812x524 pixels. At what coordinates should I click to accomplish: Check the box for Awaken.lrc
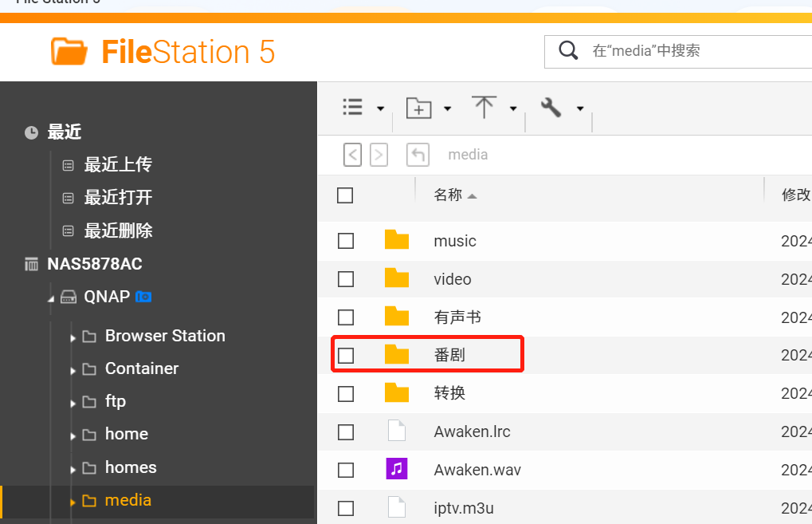tap(346, 432)
